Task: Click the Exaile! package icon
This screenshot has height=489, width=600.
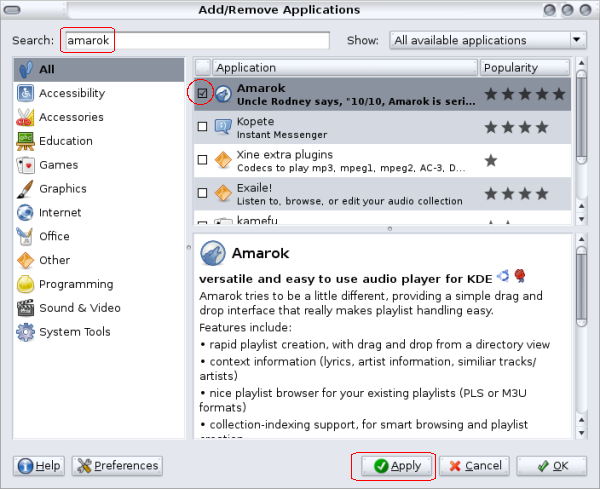Action: [223, 193]
